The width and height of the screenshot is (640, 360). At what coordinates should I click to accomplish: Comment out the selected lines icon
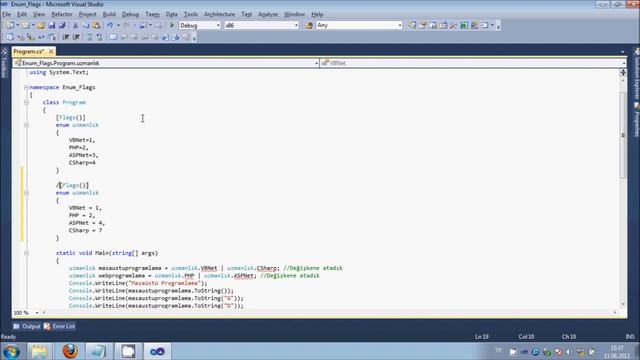[x=89, y=37]
